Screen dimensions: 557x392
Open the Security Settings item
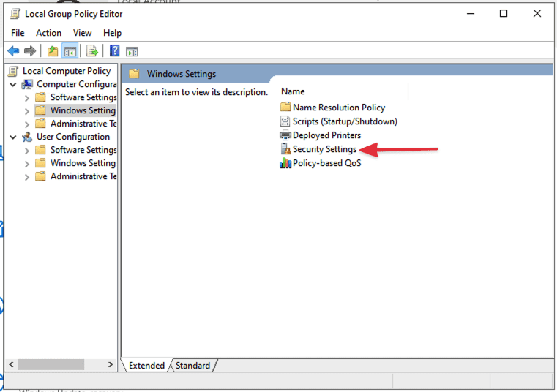click(x=324, y=149)
